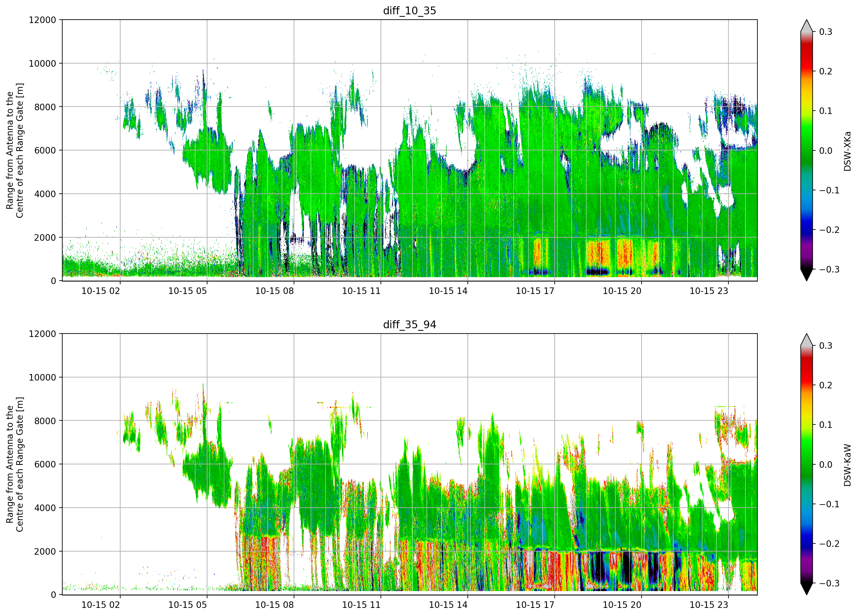
Task: Click the bottom colorbar upper extend arrow
Action: click(807, 340)
